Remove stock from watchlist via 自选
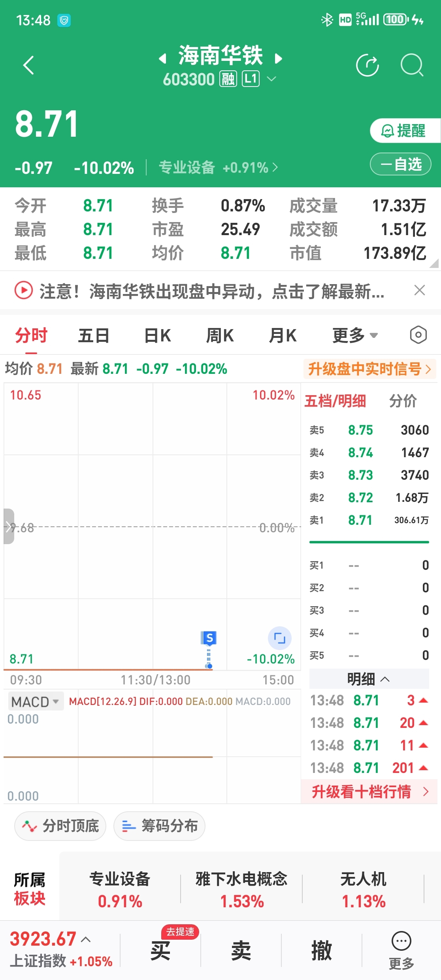This screenshot has width=441, height=980. (400, 164)
